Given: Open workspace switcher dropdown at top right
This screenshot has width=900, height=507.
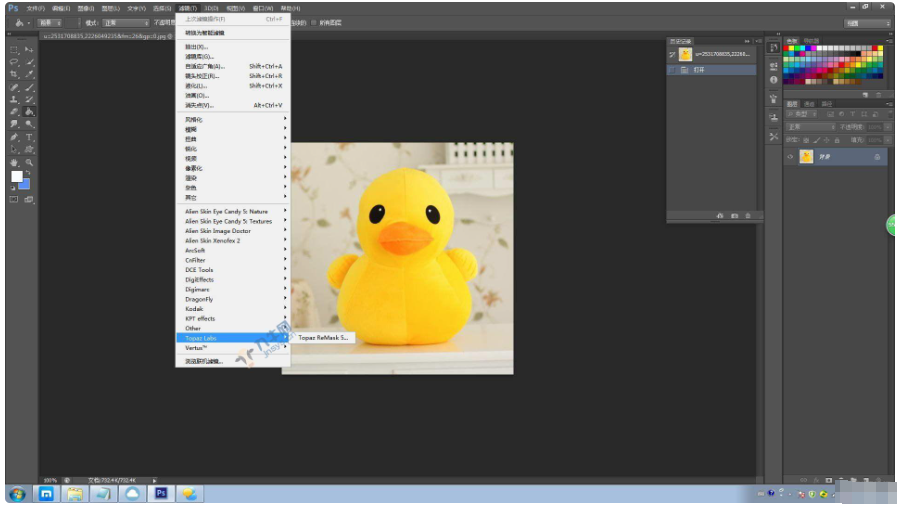Looking at the screenshot, I should (x=867, y=22).
